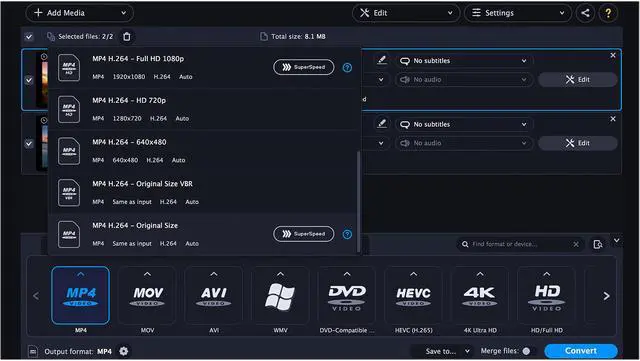Open the Settings menu
The width and height of the screenshot is (640, 361).
coord(518,13)
